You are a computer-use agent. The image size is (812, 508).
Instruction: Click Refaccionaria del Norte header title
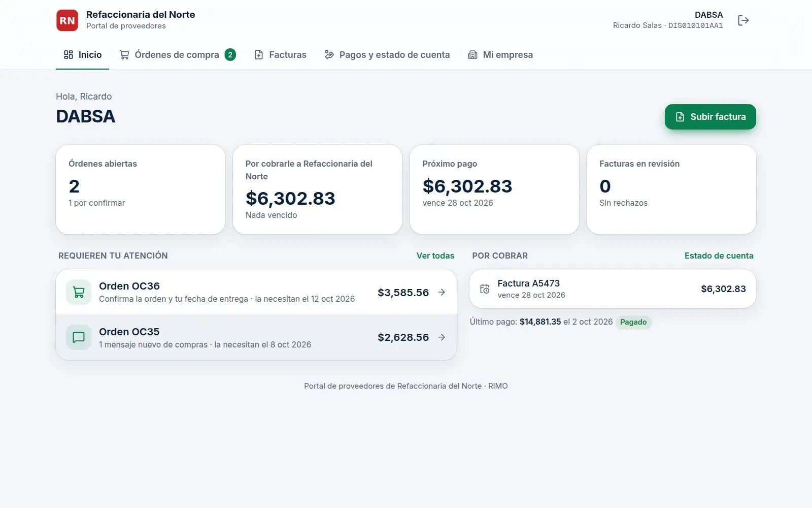(x=141, y=14)
